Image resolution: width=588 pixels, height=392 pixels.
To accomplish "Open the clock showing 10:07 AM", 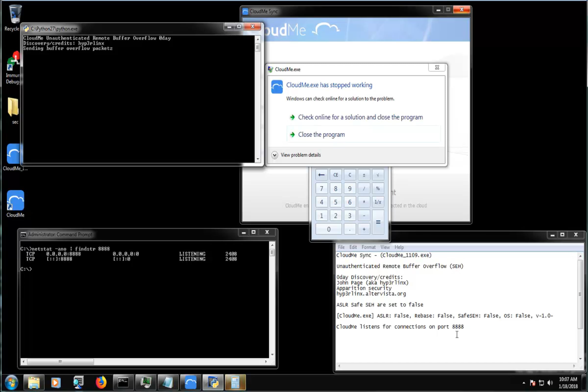I will [x=568, y=382].
